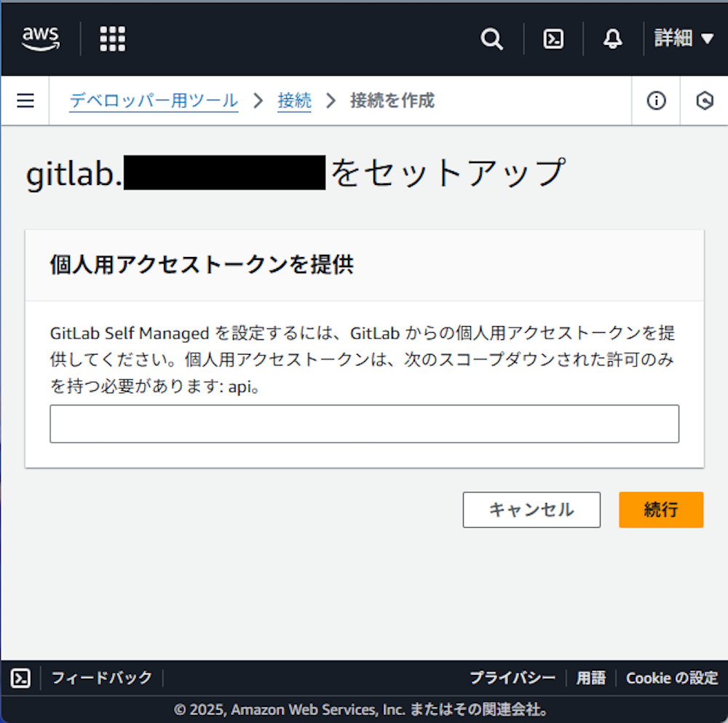This screenshot has height=723, width=728.
Task: Click the personal access token input field
Action: [x=364, y=423]
